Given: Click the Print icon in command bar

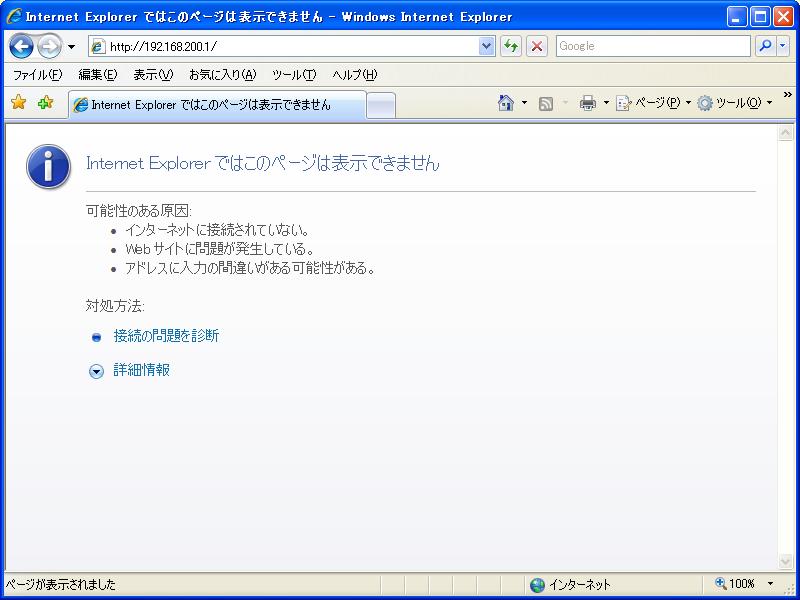Looking at the screenshot, I should (x=588, y=103).
